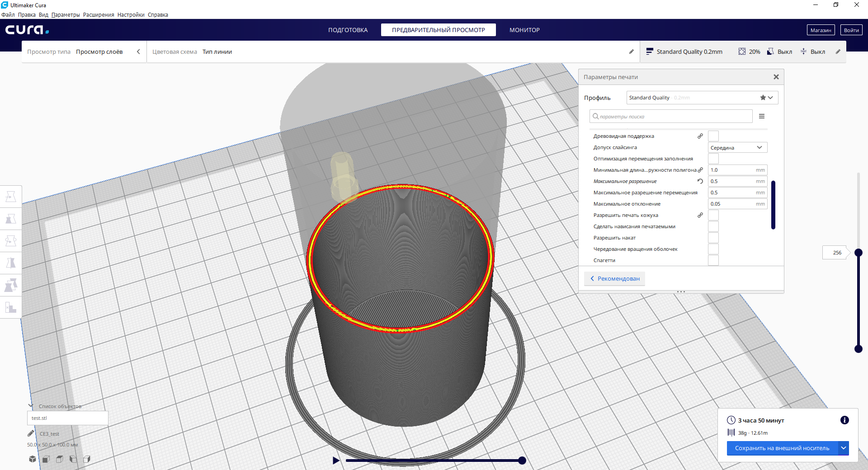Reset the Максимальное разрешение value with revert arrow
The width and height of the screenshot is (868, 470).
(x=700, y=181)
